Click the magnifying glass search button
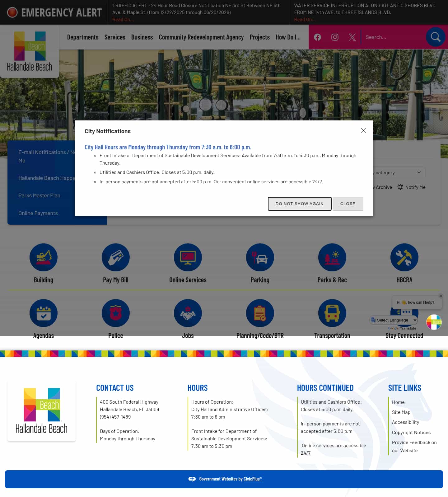Image resolution: width=448 pixels, height=497 pixels. (x=436, y=37)
